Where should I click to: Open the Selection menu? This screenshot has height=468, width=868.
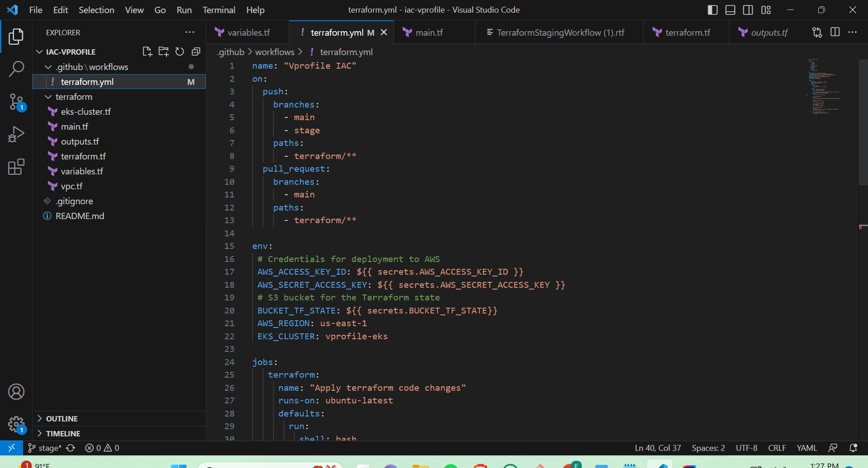pyautogui.click(x=96, y=10)
